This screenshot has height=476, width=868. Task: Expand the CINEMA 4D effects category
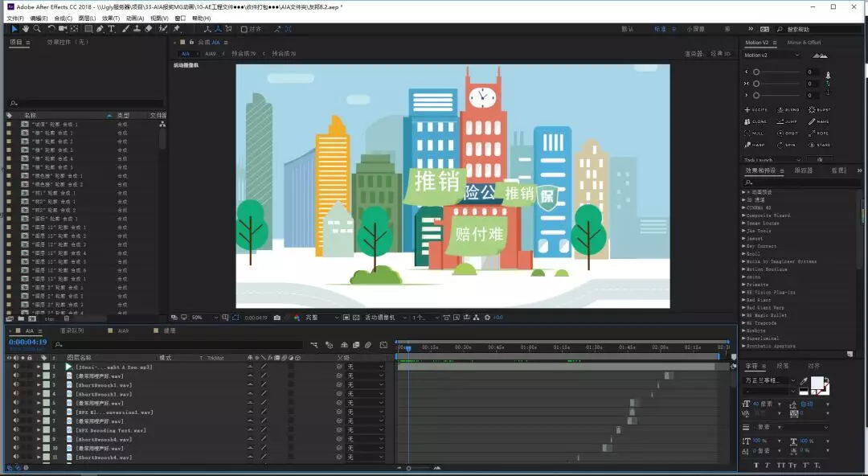coord(743,207)
